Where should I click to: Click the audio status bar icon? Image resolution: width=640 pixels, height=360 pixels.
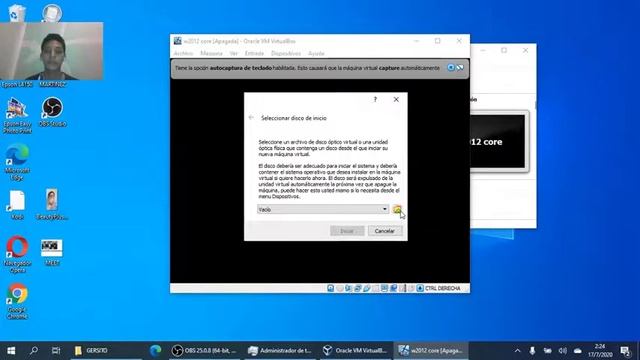349,288
